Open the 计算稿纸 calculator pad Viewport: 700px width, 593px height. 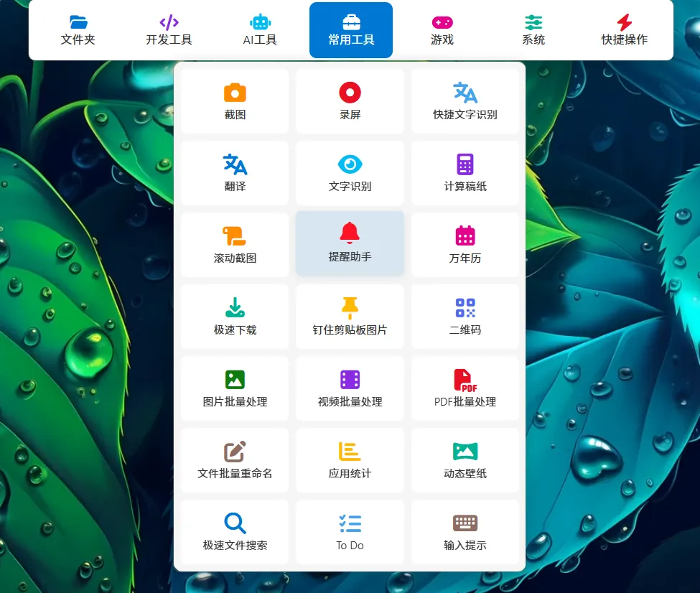(x=465, y=173)
